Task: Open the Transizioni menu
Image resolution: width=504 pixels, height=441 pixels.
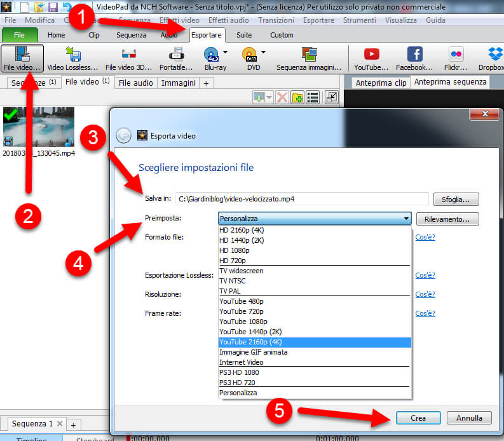Action: point(276,20)
